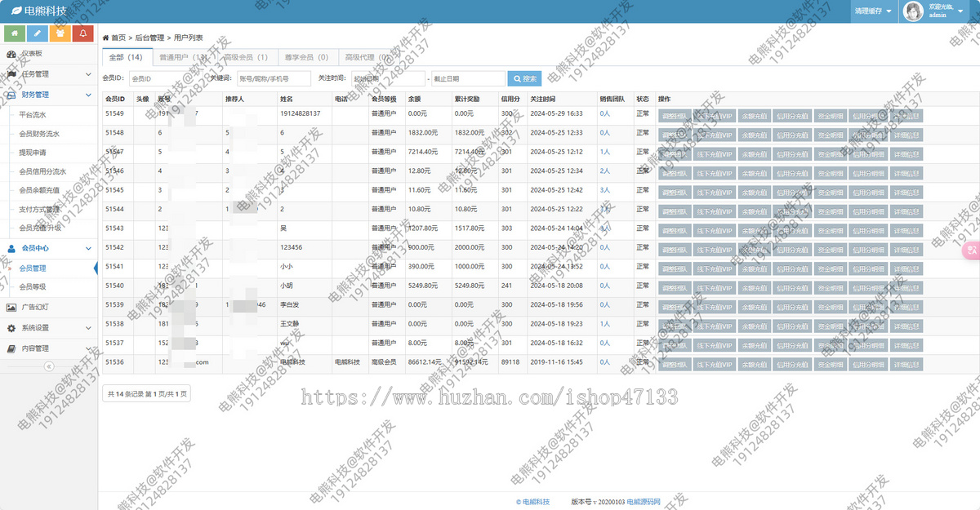Focus the 账号/昵称/手机号 keyword field
This screenshot has height=510, width=980.
tap(274, 79)
